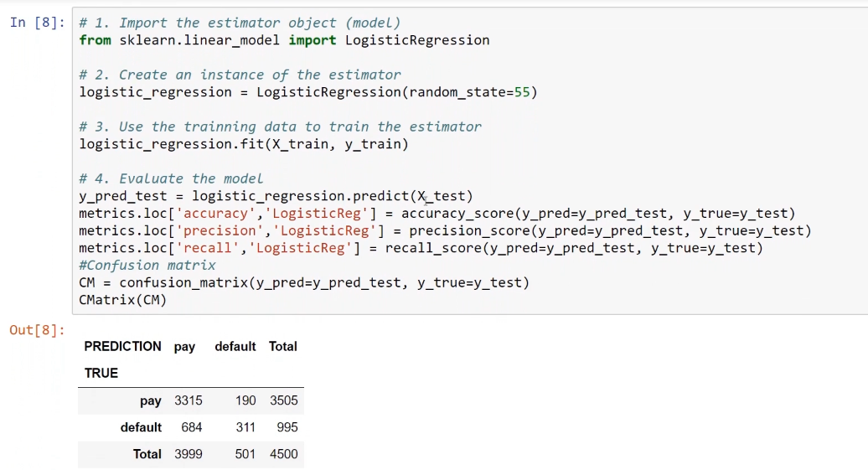This screenshot has height=470, width=868.
Task: Click the recall_score metrics line
Action: click(421, 248)
